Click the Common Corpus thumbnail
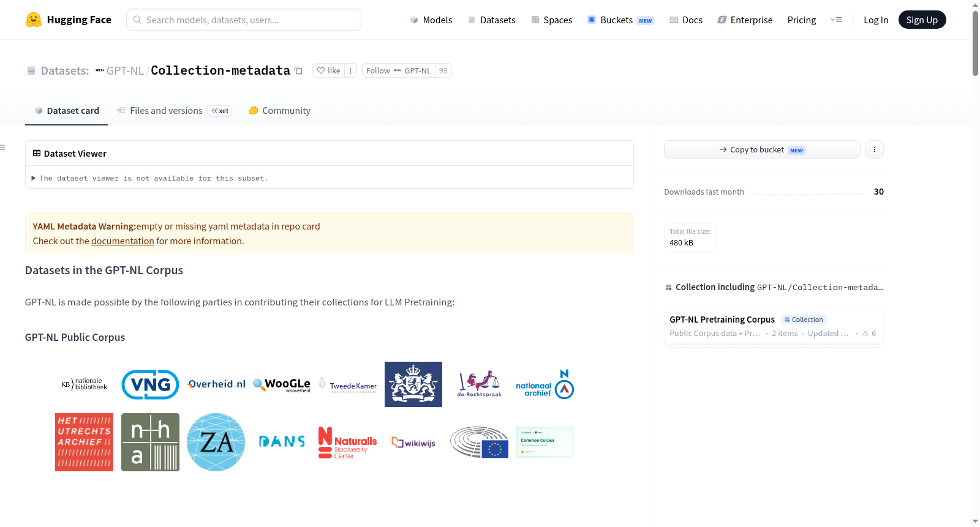 545,442
